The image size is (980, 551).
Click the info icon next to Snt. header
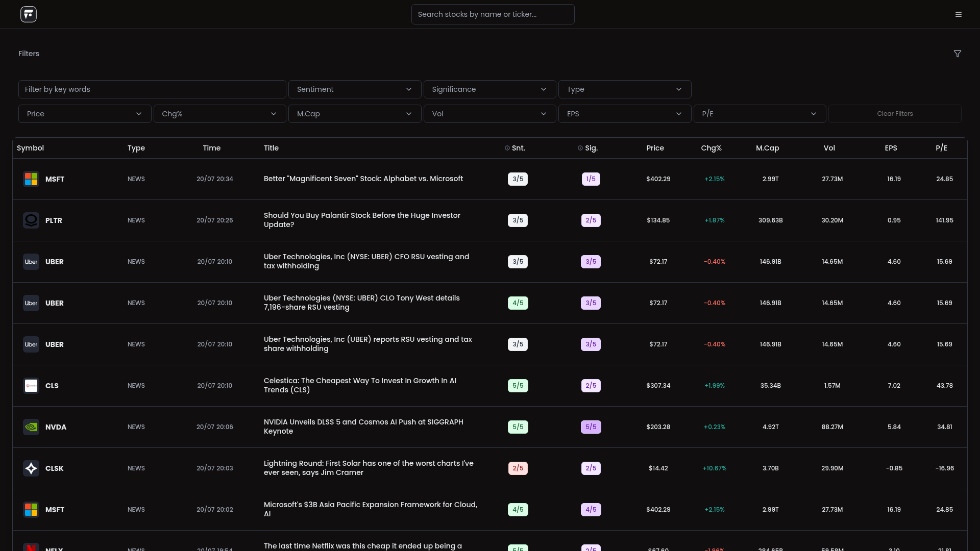[x=507, y=148]
